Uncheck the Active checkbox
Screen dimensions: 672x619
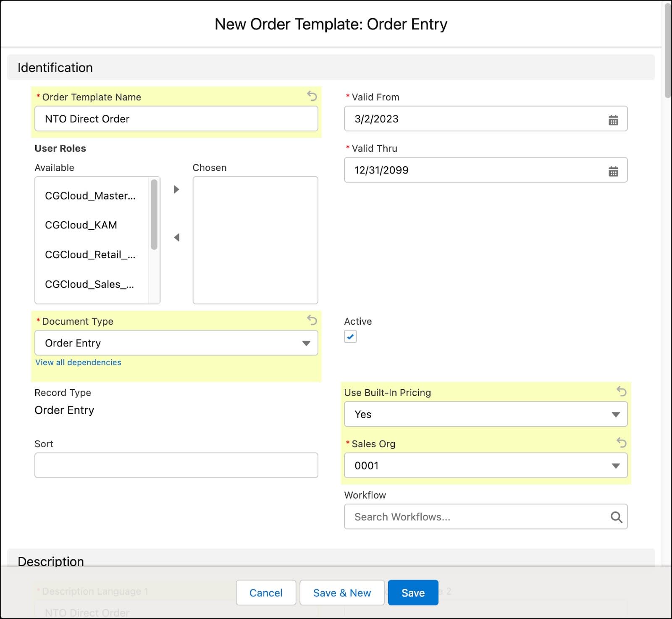pyautogui.click(x=350, y=336)
